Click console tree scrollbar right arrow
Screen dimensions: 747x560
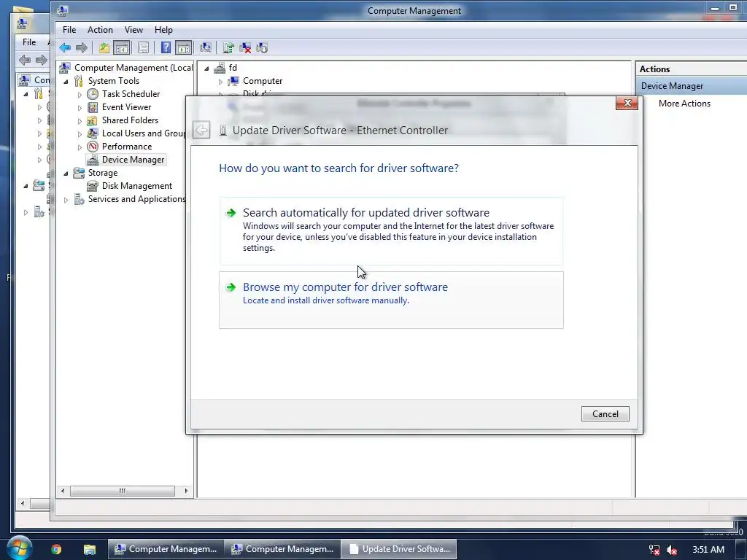coord(186,491)
